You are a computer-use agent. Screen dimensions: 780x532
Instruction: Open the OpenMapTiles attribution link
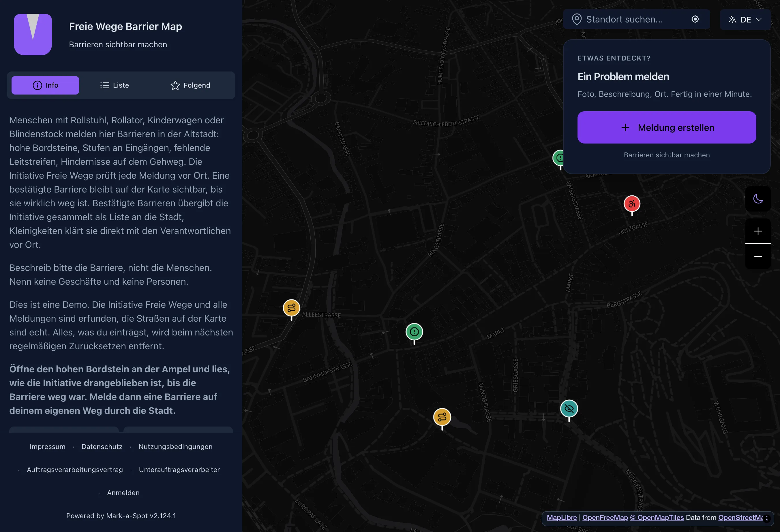(x=657, y=518)
